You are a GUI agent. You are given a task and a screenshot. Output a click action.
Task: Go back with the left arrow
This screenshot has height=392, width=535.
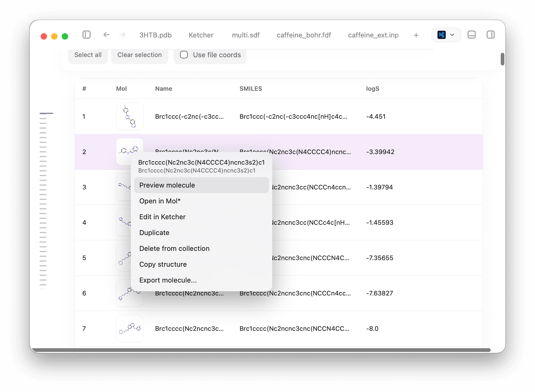click(106, 35)
